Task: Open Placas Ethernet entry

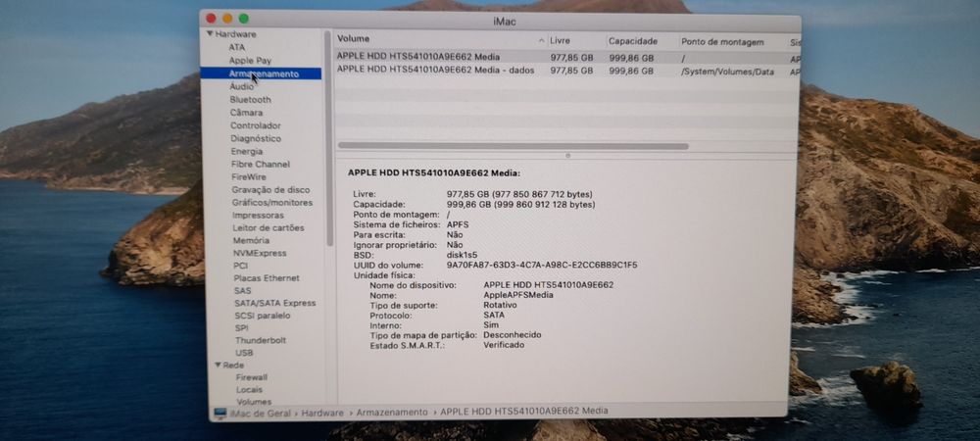Action: pyautogui.click(x=267, y=278)
